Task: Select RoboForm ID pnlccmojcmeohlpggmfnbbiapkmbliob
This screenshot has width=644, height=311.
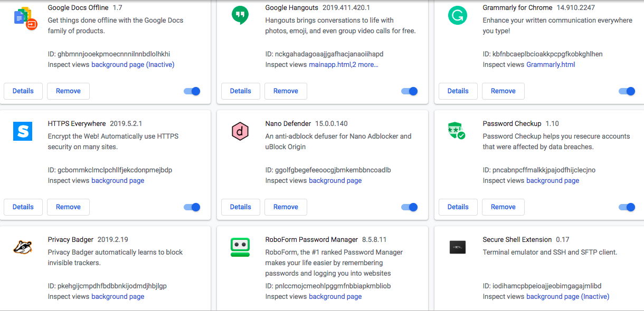Action: 333,286
